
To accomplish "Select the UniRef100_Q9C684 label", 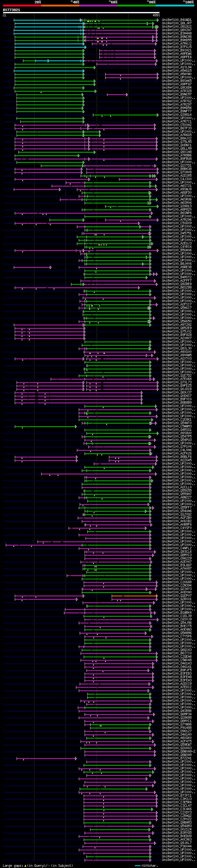I will (177, 88).
